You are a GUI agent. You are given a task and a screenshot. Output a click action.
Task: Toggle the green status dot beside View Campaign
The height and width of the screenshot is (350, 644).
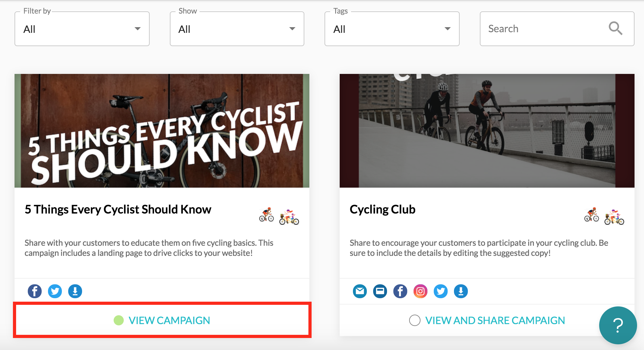(119, 320)
